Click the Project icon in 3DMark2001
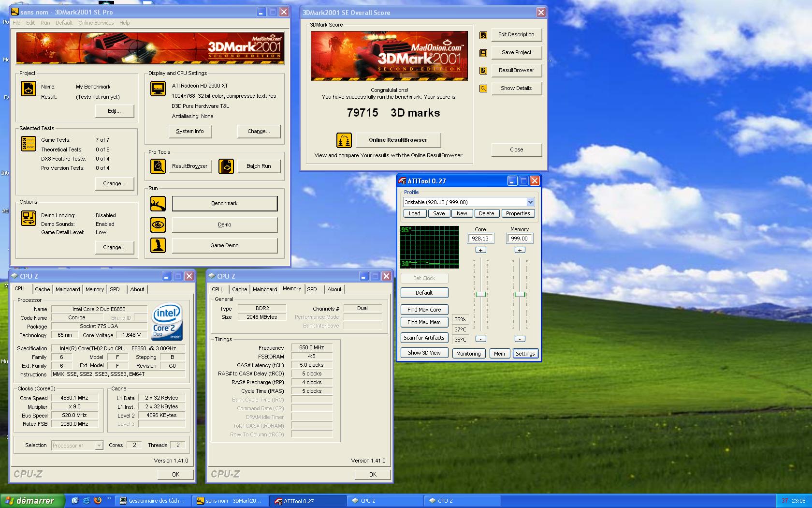 click(x=29, y=89)
